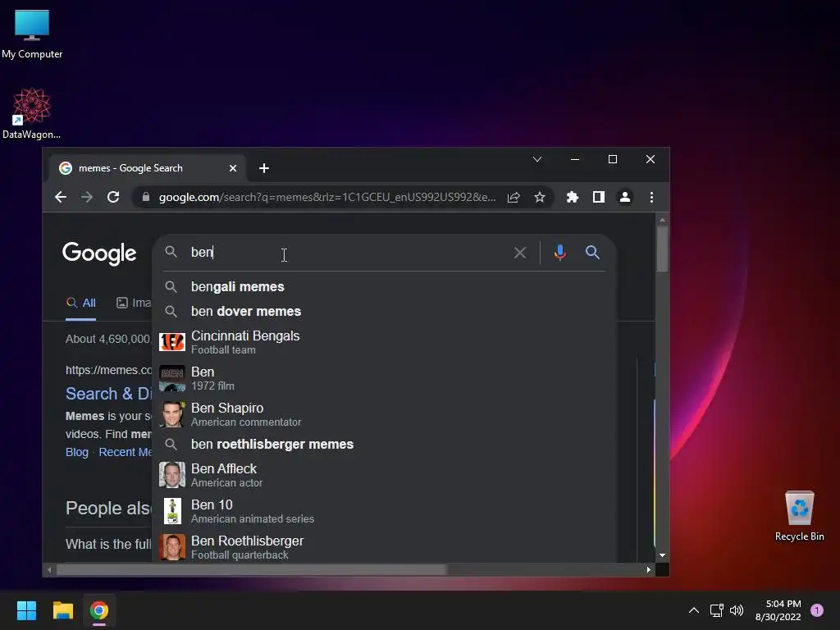Go to Google home via the logo
Screen dimensions: 840x630
pyautogui.click(x=99, y=253)
